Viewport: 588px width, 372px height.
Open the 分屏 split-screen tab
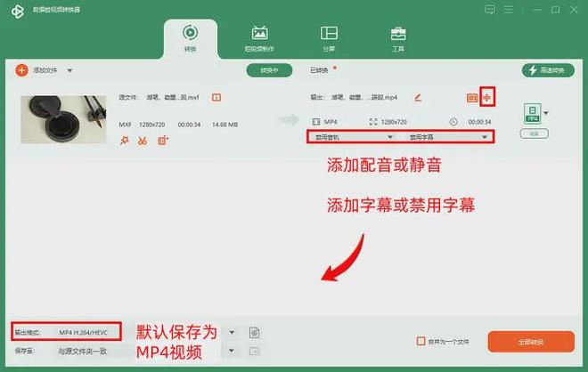click(329, 38)
